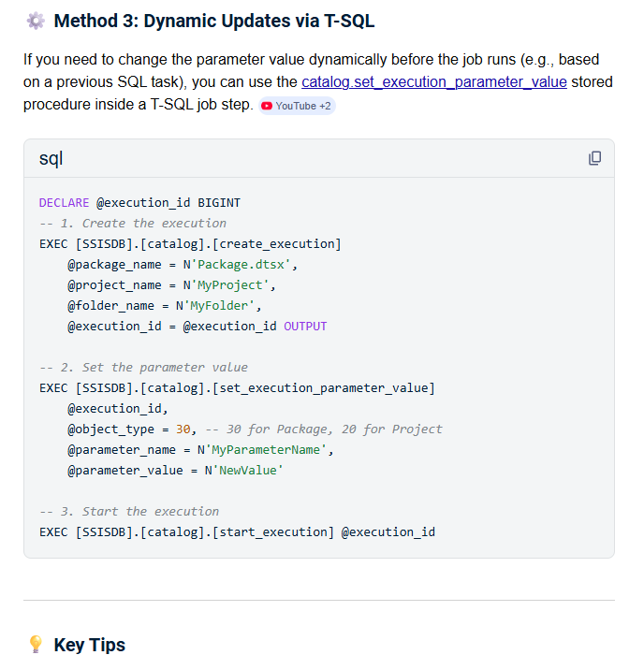Click the 'NewValue' string value

point(247,470)
